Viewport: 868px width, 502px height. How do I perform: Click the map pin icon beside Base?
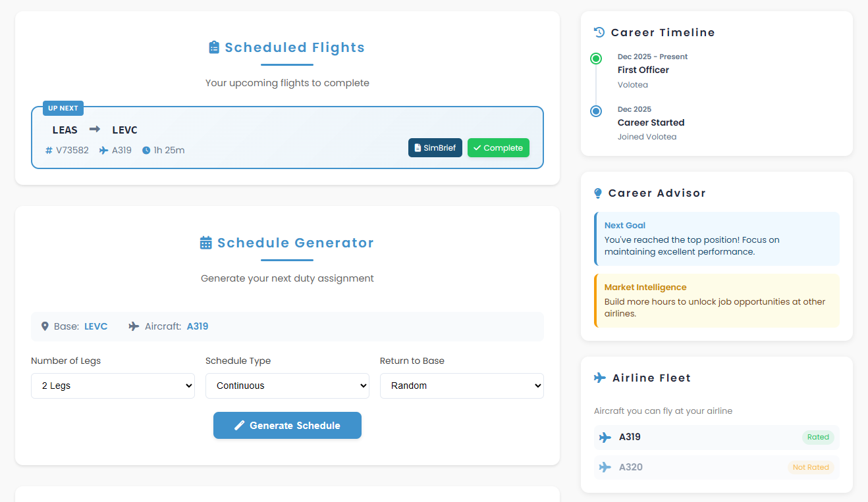pos(45,326)
